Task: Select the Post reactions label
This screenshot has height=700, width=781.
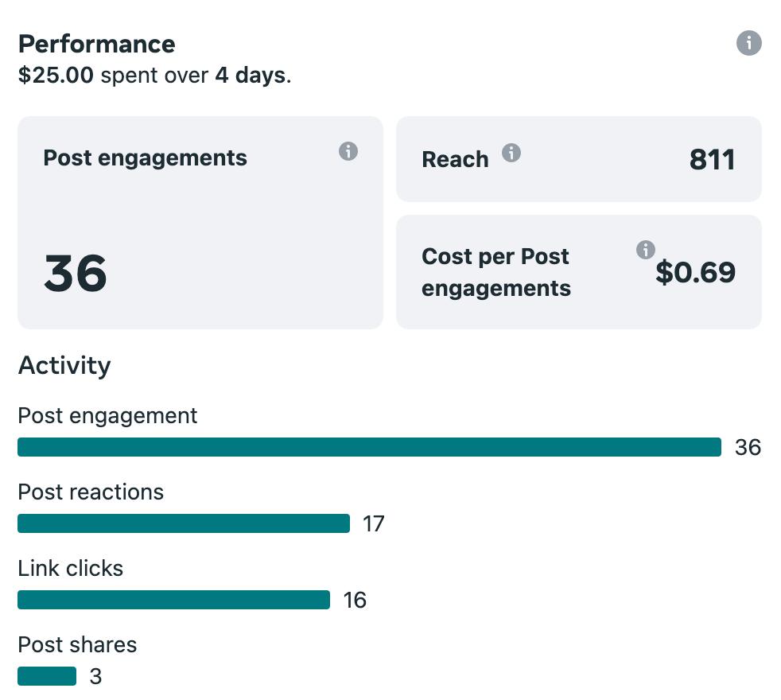Action: tap(91, 492)
